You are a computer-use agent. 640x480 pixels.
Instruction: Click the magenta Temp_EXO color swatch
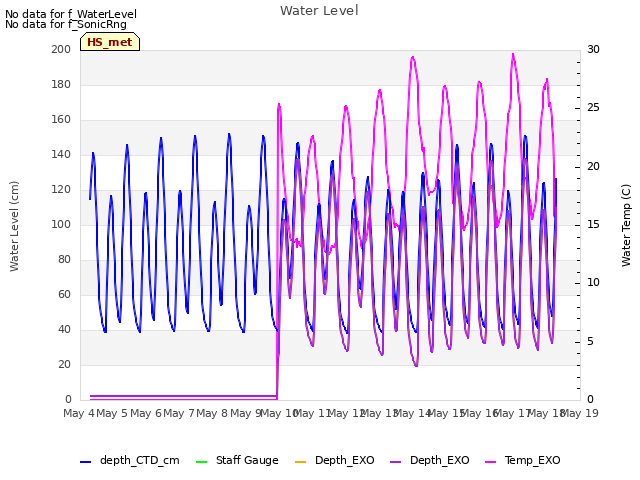(x=490, y=462)
